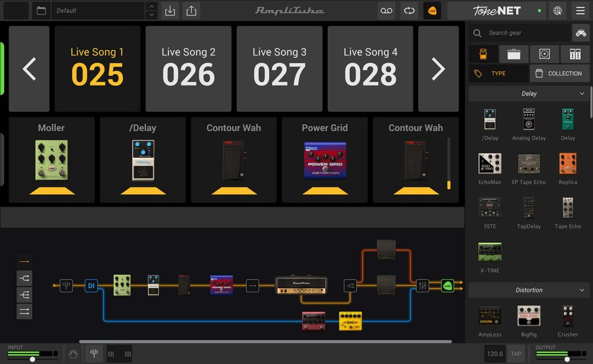The image size is (593, 364).
Task: Open the Default preset name dropdown
Action: 98,10
